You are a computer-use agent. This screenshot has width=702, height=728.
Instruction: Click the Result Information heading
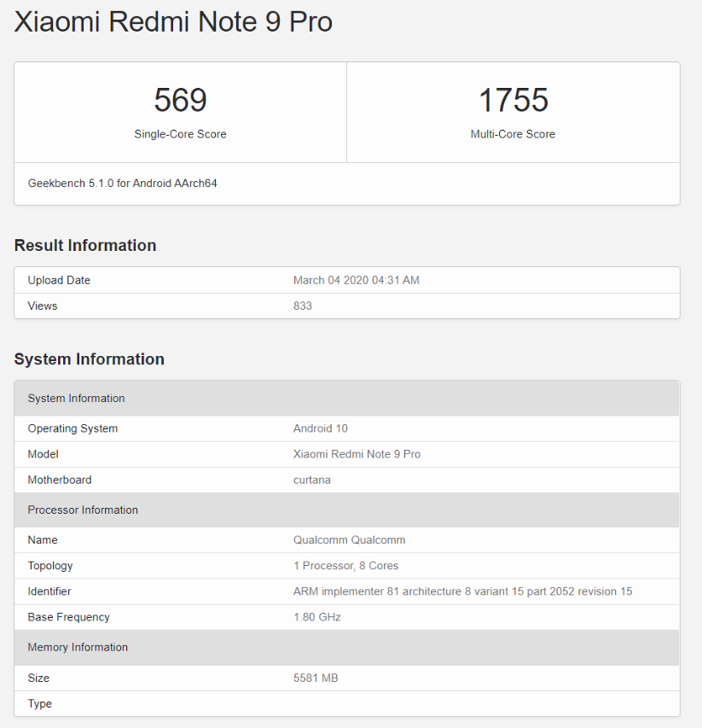(85, 246)
